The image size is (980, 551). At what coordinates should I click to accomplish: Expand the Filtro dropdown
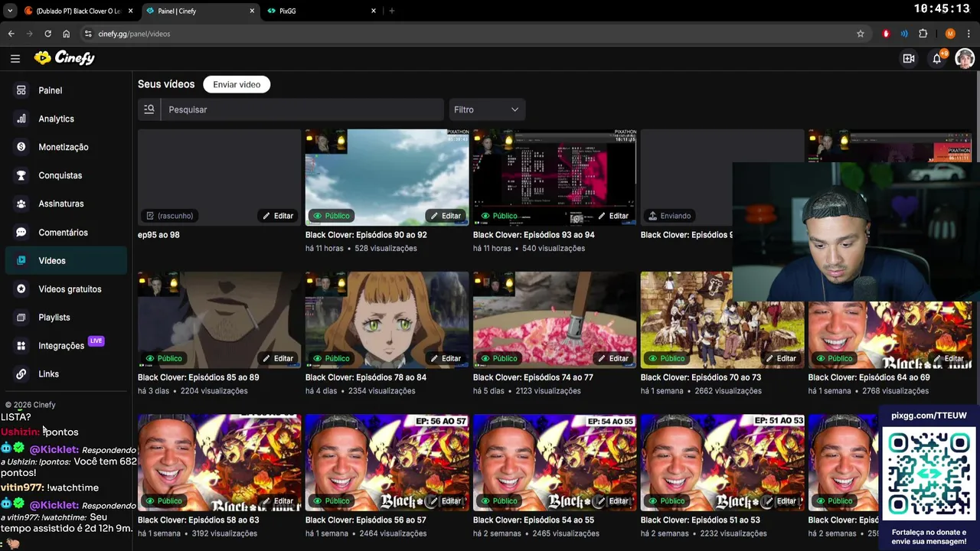click(487, 109)
